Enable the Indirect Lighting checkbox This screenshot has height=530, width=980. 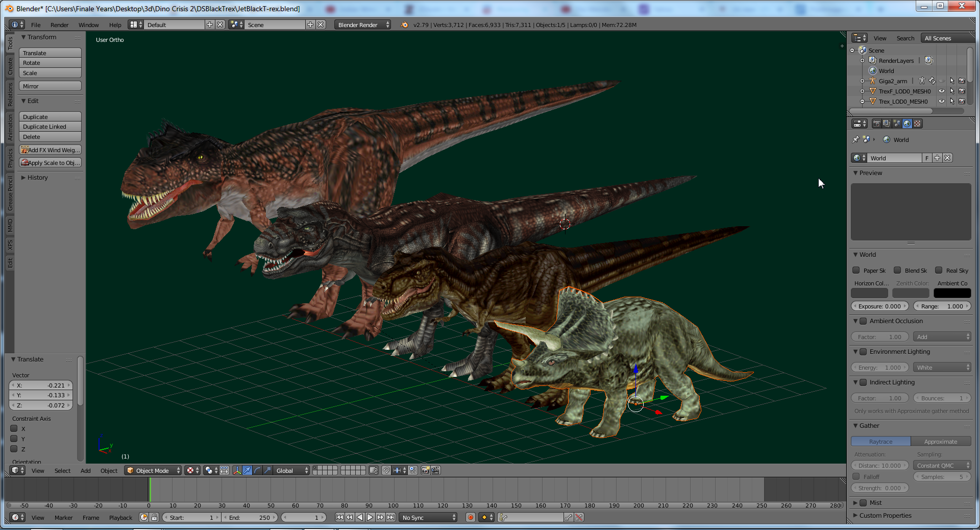863,382
